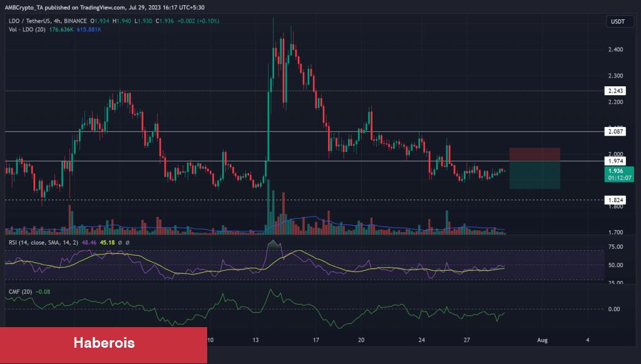Click the 2.087 price level label
Viewport: 641px width, 364px height.
point(615,131)
